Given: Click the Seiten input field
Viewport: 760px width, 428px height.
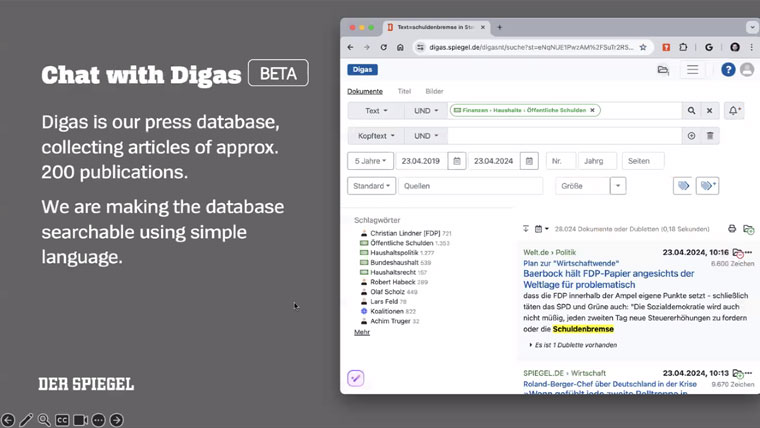Looking at the screenshot, I should tap(643, 161).
